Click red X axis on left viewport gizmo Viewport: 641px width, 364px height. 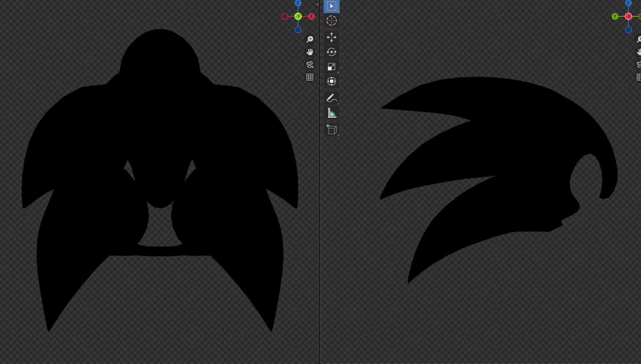311,17
